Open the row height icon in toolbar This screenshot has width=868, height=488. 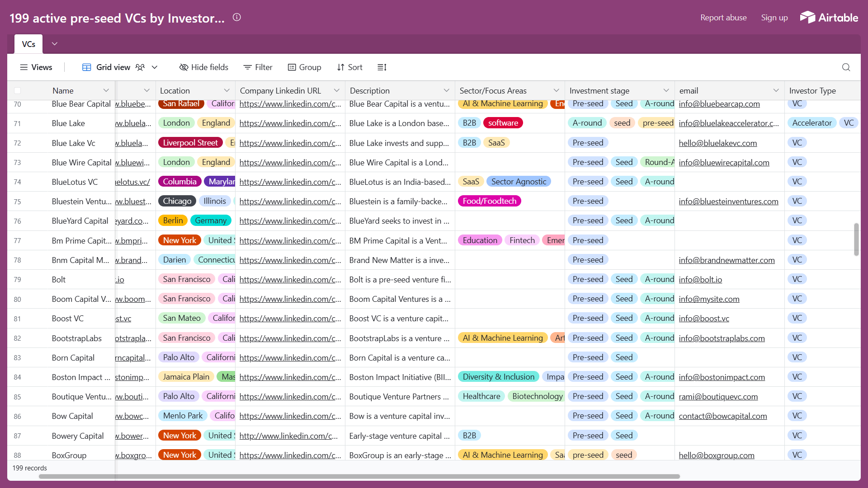tap(382, 67)
